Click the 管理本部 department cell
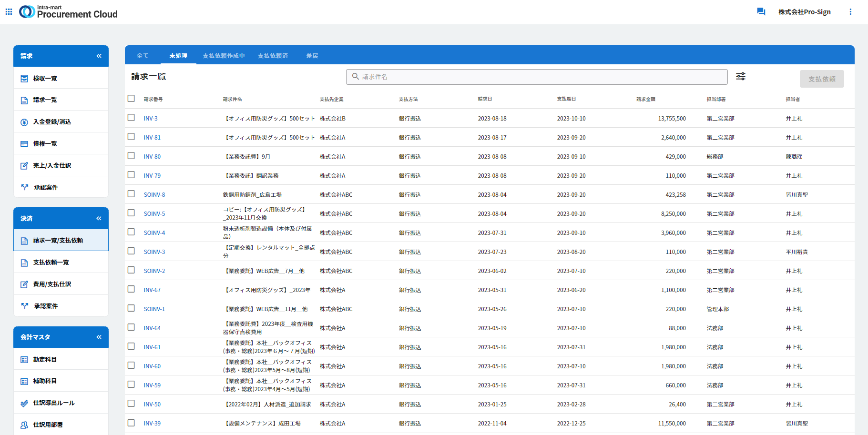This screenshot has height=435, width=868. pyautogui.click(x=718, y=309)
